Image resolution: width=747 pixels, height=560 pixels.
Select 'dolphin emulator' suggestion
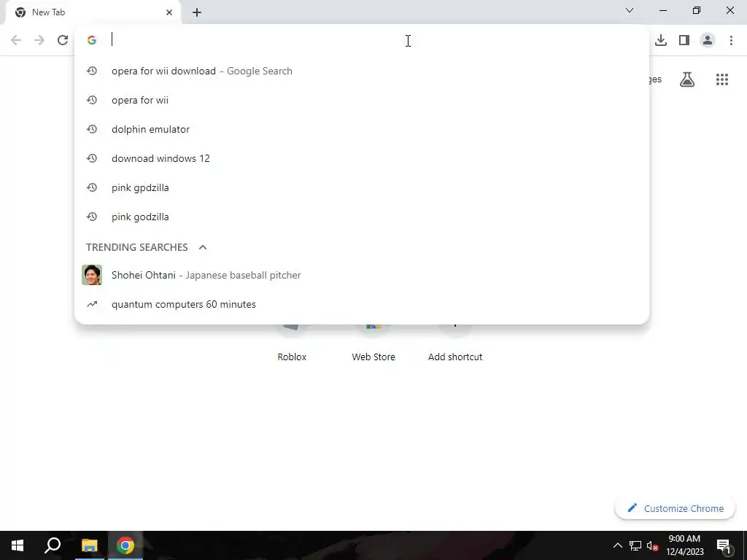(362, 129)
